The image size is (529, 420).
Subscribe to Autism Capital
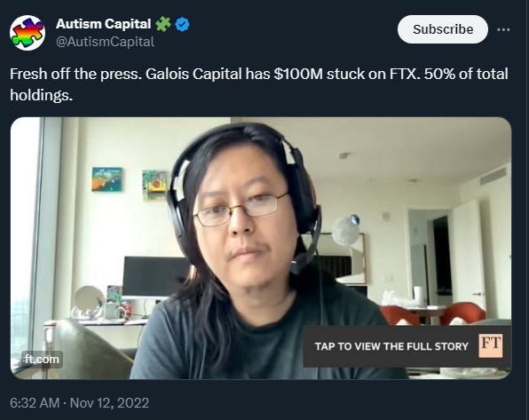point(443,29)
